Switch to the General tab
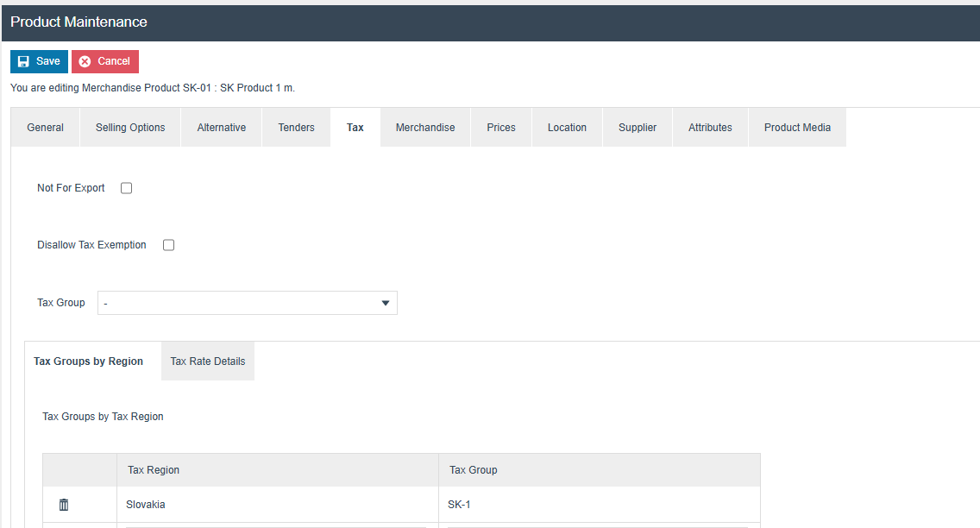Screen dimensions: 980x528 click(x=45, y=128)
